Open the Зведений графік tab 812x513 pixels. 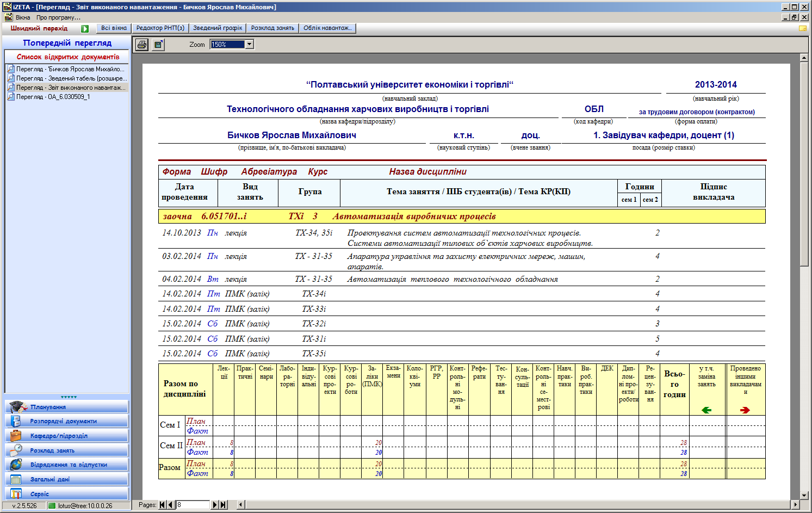[218, 28]
